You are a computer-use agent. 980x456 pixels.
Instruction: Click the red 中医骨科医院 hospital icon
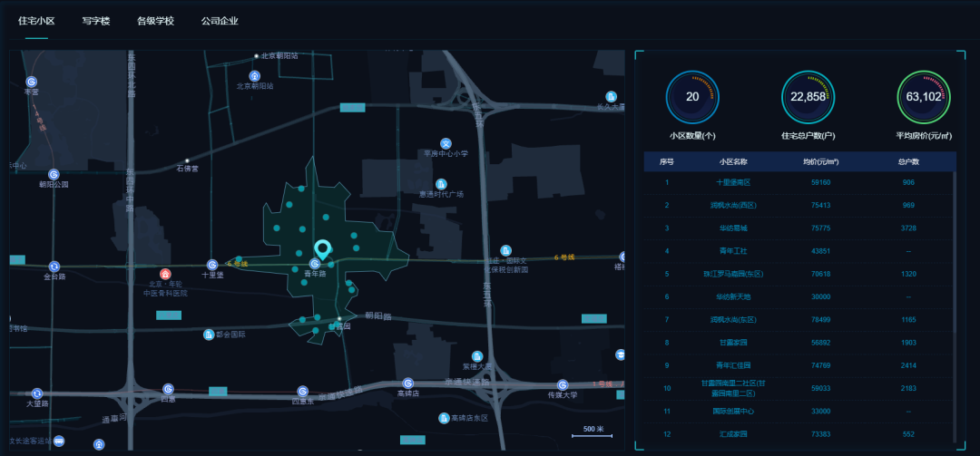tap(165, 274)
